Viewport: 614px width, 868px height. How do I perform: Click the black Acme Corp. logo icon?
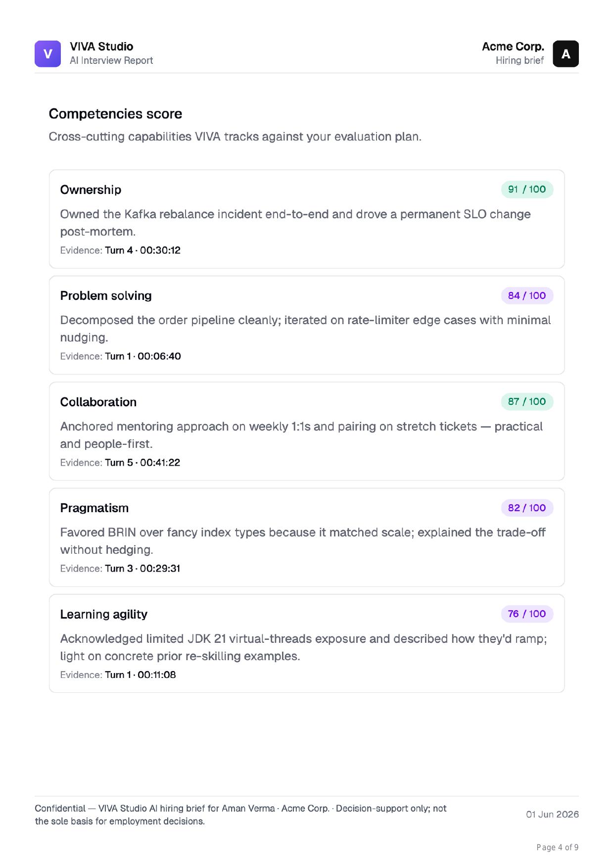566,53
